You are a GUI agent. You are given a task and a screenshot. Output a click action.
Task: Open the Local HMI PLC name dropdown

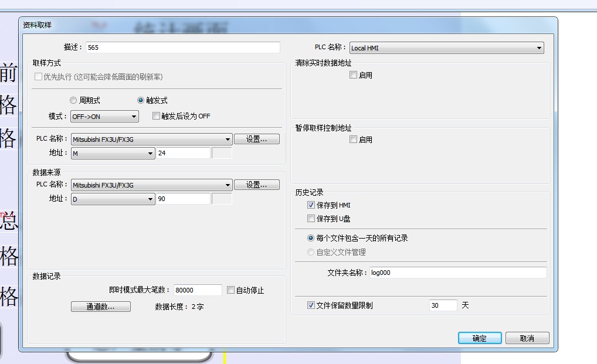(447, 48)
